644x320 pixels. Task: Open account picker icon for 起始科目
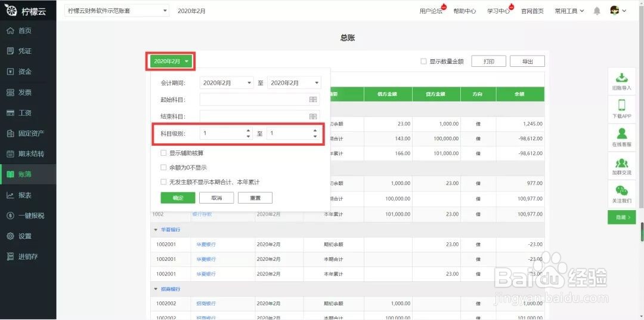click(313, 100)
